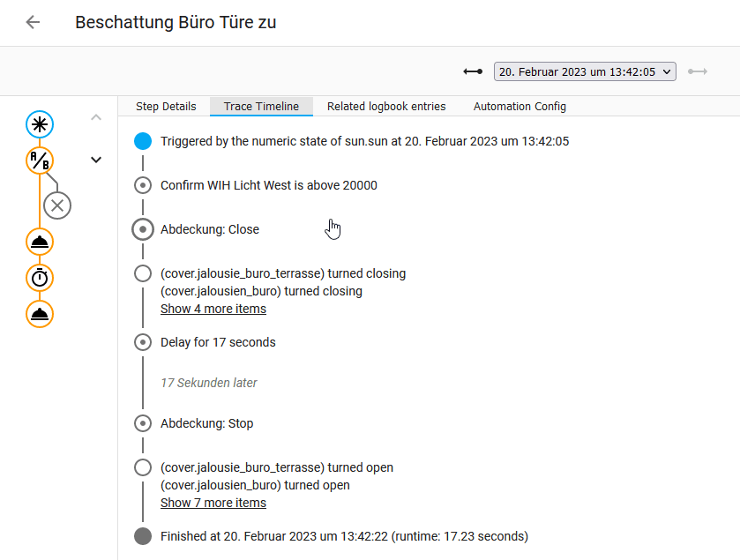Click the Abdeckung: Close timeline marker
The width and height of the screenshot is (740, 560).
coord(143,229)
